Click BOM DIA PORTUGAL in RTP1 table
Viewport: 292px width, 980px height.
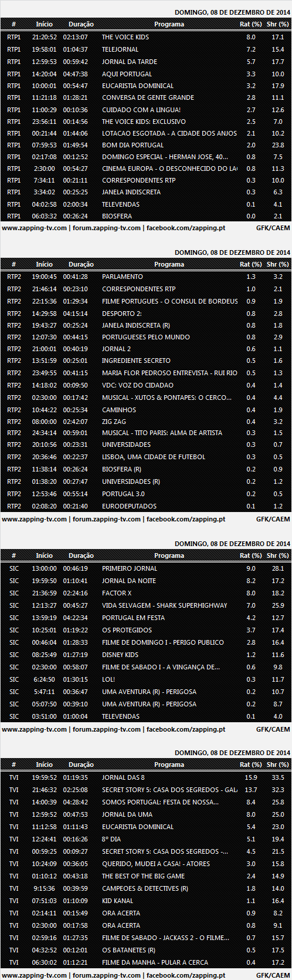point(133,145)
